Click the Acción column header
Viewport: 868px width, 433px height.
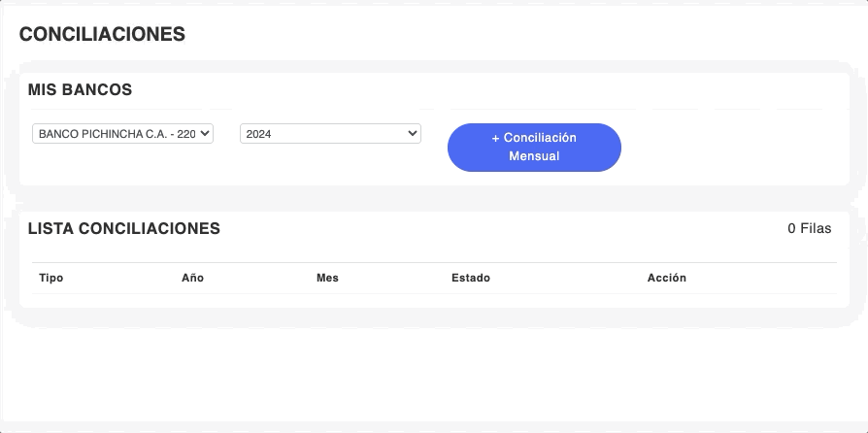pos(667,278)
